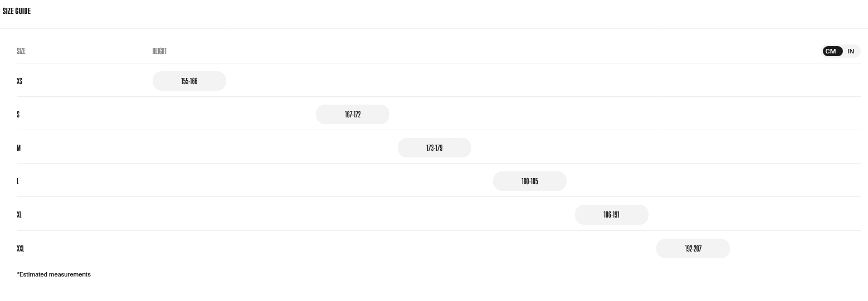
Task: Pick the 173-179 height range pill
Action: (435, 148)
